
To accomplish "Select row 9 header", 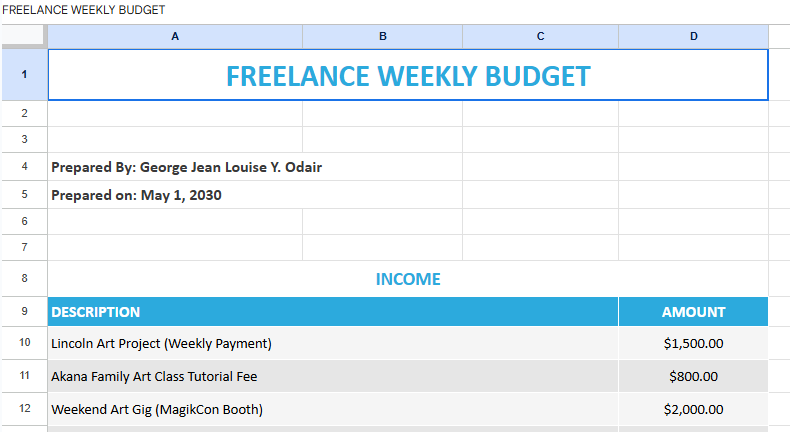I will tap(23, 312).
